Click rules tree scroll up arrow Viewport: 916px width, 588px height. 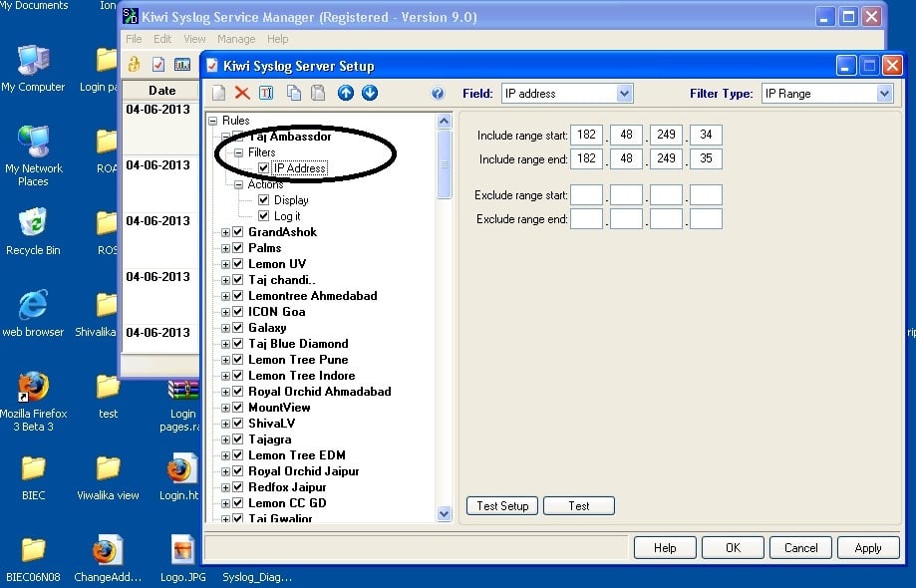tap(444, 121)
